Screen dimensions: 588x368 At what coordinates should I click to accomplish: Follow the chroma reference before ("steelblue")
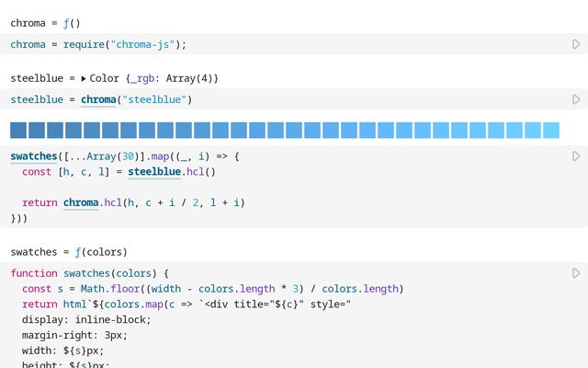click(x=99, y=99)
